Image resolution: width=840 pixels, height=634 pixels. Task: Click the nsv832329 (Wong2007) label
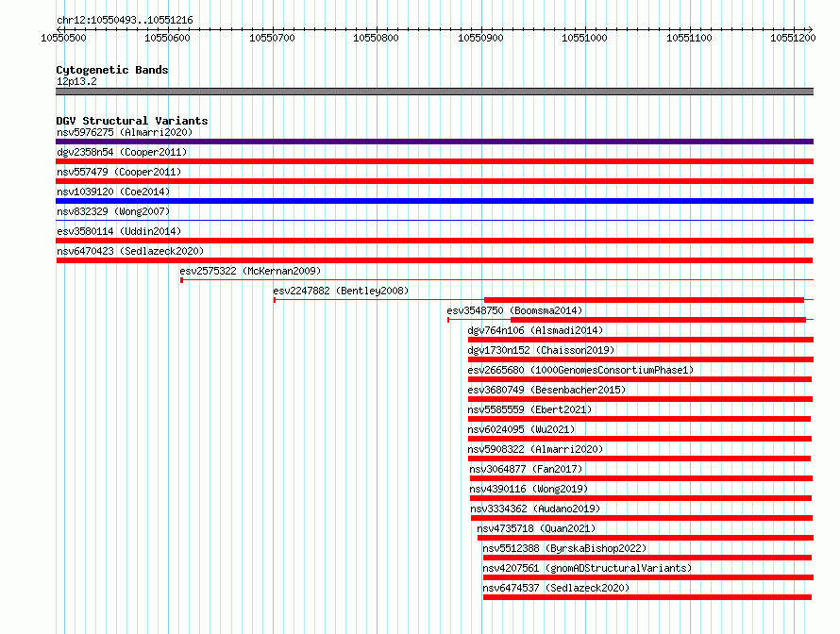pos(113,211)
